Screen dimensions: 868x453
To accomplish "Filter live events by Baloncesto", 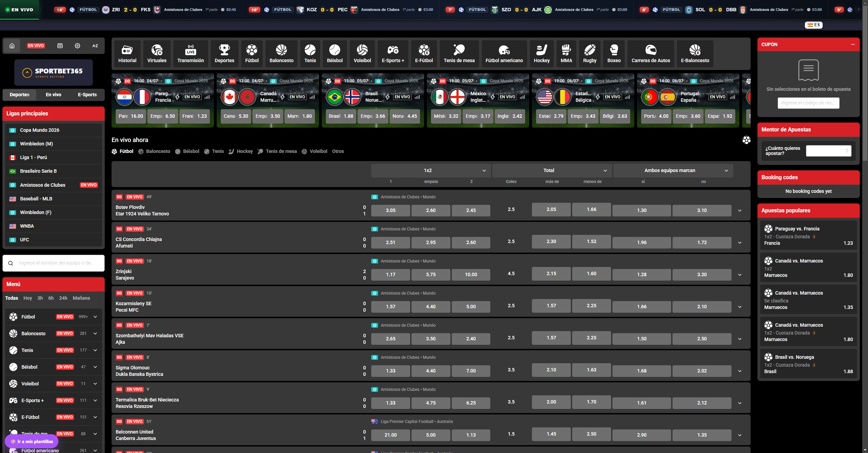I will click(155, 151).
